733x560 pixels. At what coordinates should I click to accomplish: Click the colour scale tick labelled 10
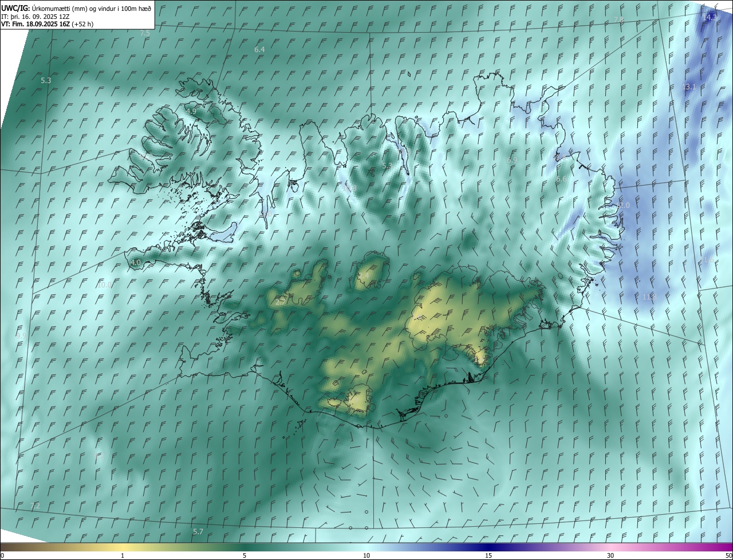pyautogui.click(x=366, y=555)
